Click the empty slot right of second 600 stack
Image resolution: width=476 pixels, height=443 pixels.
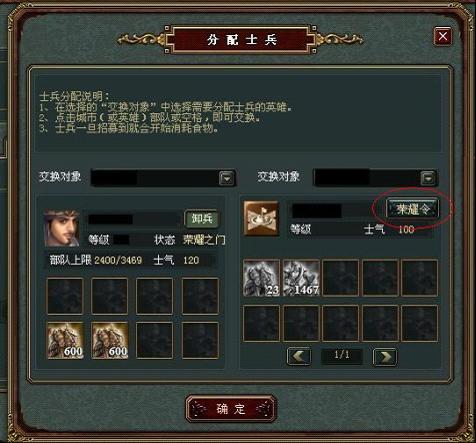(x=155, y=340)
